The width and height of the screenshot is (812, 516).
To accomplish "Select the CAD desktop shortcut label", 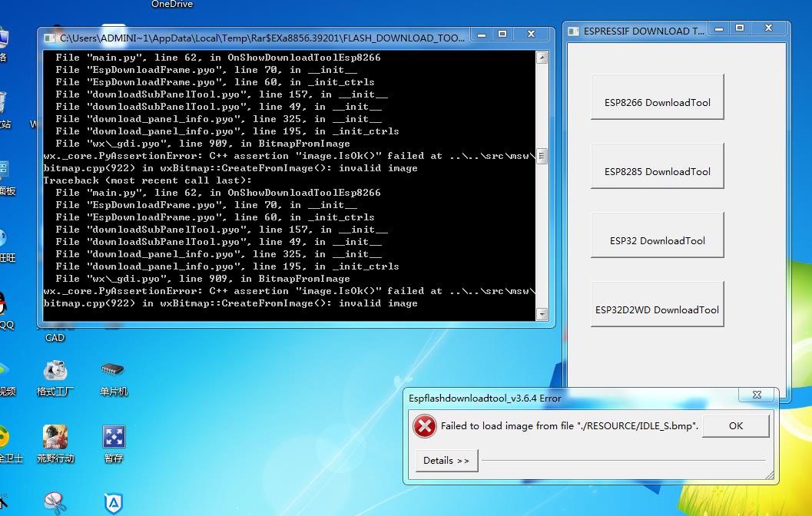I will [x=55, y=338].
